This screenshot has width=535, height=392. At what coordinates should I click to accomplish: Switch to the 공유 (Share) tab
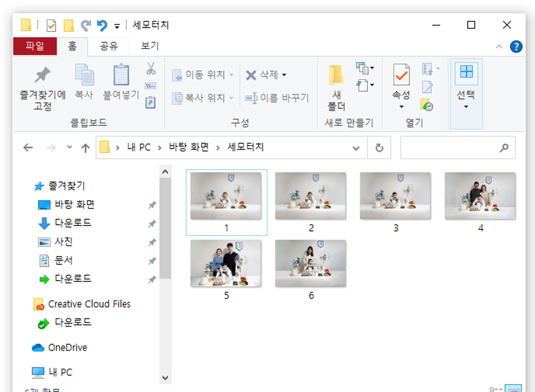click(x=108, y=46)
